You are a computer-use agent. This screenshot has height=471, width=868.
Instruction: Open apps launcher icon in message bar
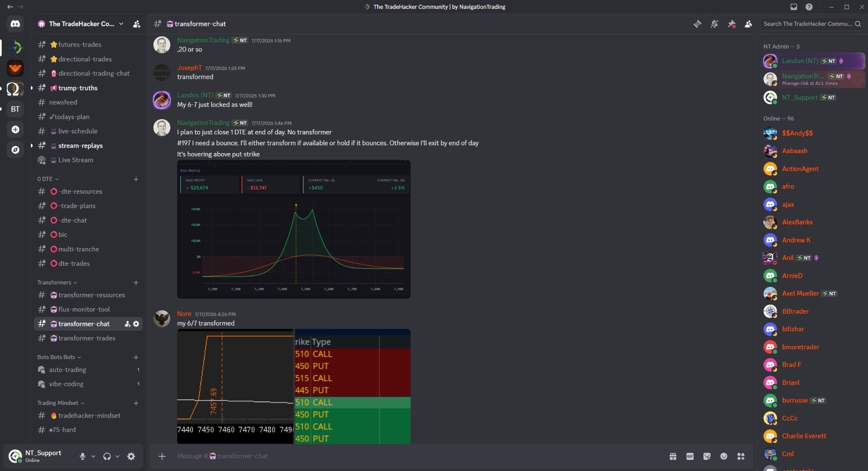pyautogui.click(x=741, y=456)
